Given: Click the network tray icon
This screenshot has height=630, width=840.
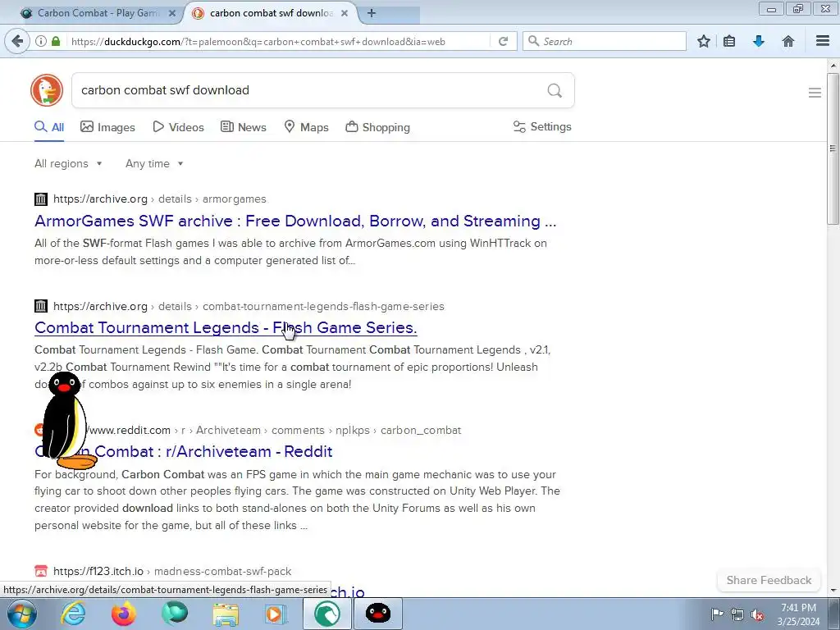Looking at the screenshot, I should point(737,614).
